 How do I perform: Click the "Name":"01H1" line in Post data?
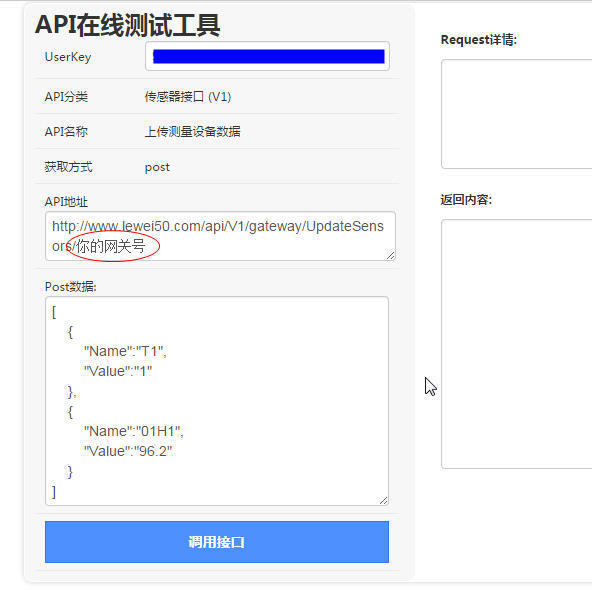click(134, 431)
